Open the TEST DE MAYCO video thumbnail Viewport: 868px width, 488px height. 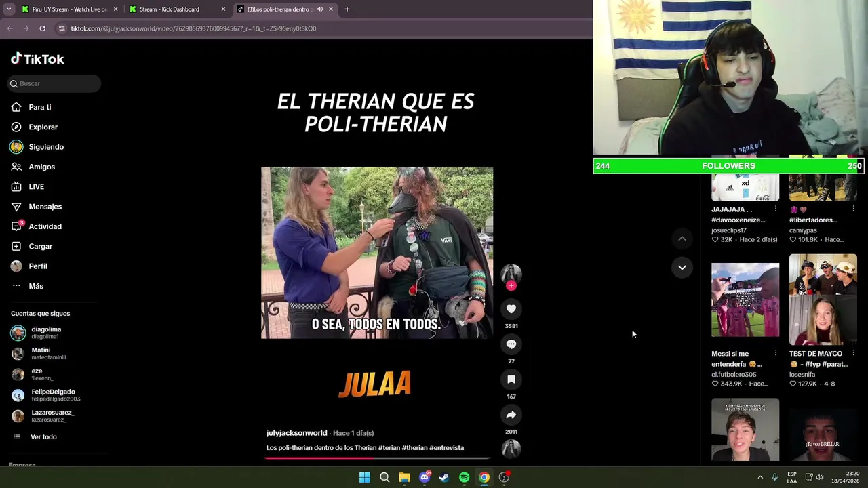[x=823, y=300]
